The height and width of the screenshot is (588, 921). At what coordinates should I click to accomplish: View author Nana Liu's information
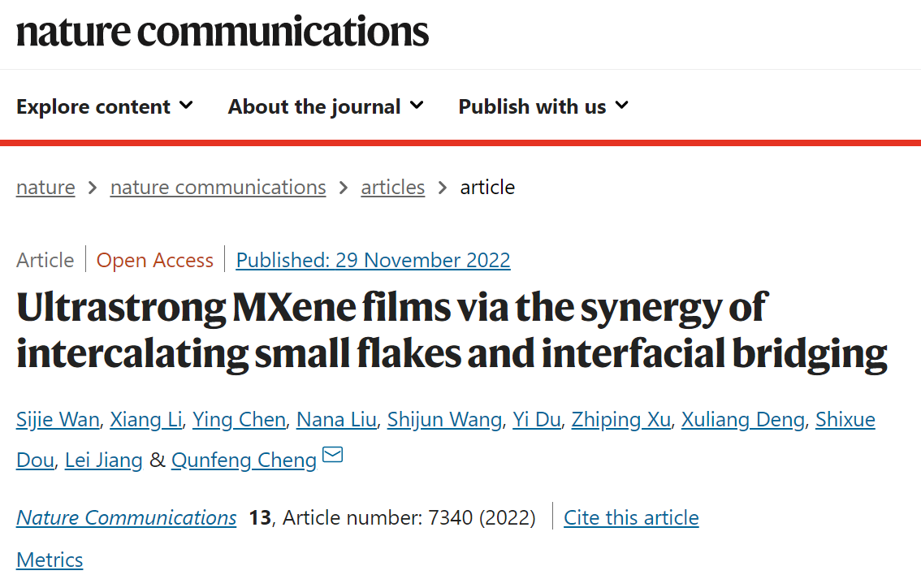336,420
